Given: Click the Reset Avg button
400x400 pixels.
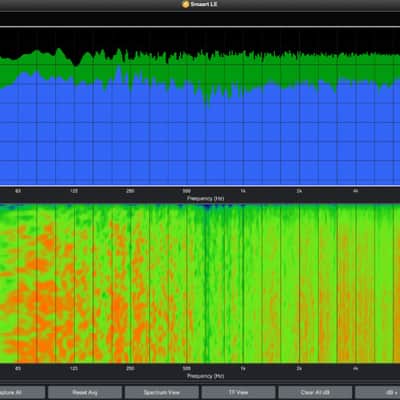Looking at the screenshot, I should coord(85,392).
